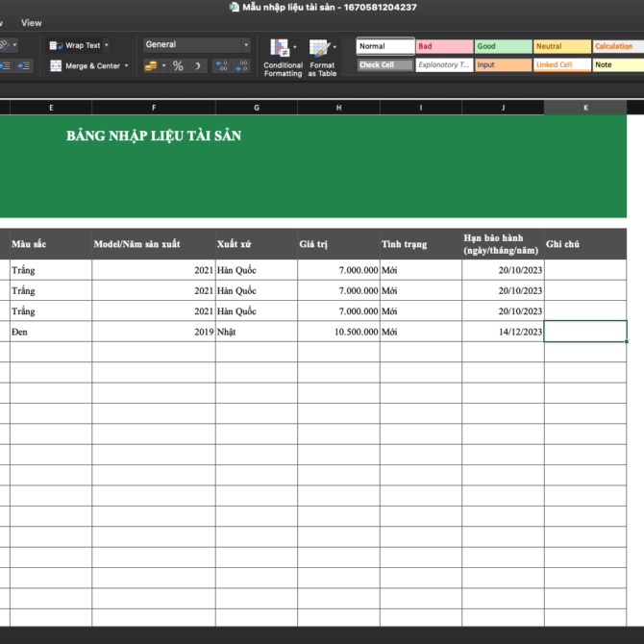Choose the Neutral cell style

click(x=561, y=46)
